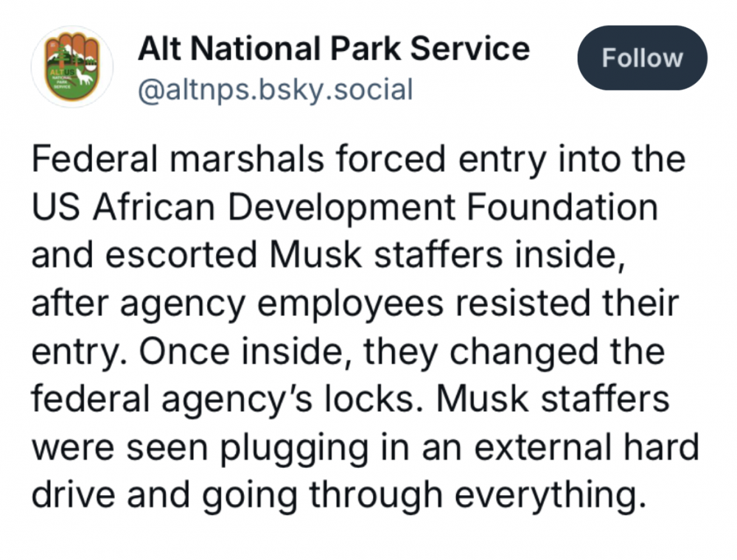The width and height of the screenshot is (737, 560).
Task: Click the line "after agency employees resisted their"
Action: coord(354,304)
